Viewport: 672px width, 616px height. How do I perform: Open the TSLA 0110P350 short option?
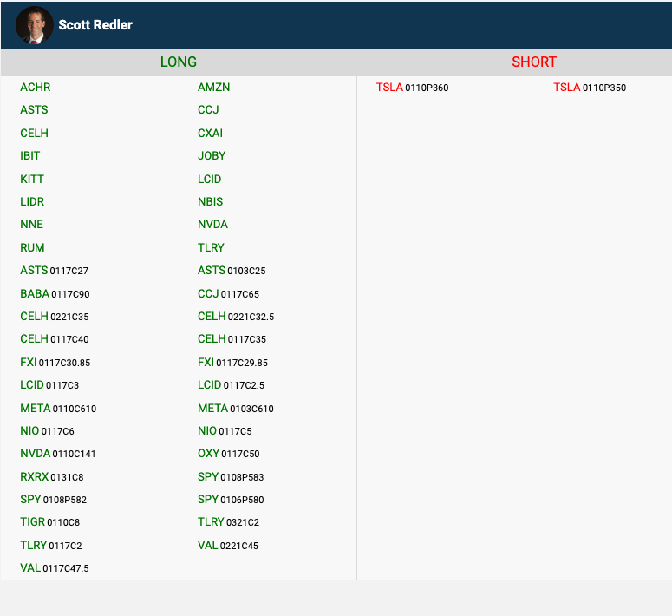click(590, 88)
